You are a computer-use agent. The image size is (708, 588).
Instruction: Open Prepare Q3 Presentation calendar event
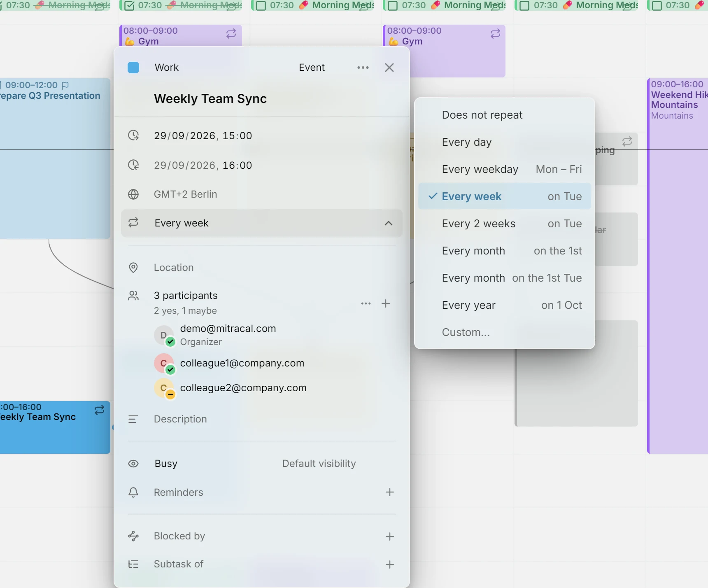(55, 159)
